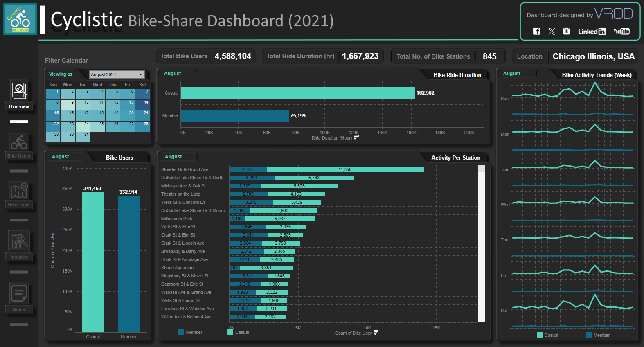
Task: Click the Dashboard designed by VROD credit
Action: [x=580, y=14]
